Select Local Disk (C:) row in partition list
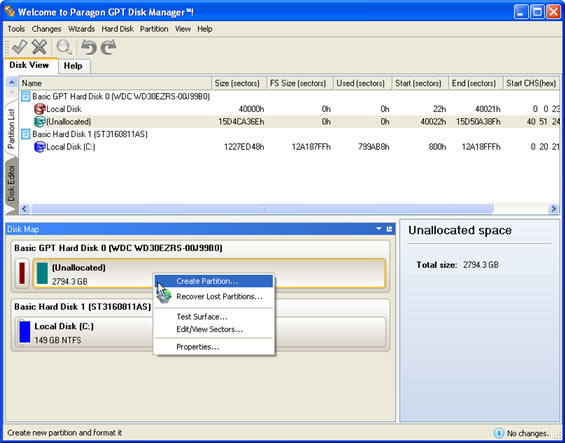Viewport: 565px width, 443px height. point(290,147)
